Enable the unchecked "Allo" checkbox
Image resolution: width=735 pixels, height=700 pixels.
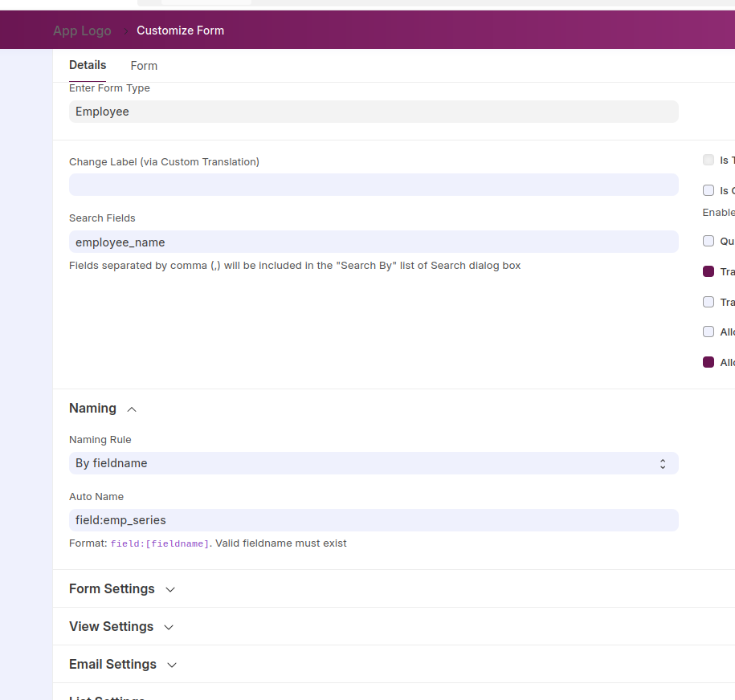(x=708, y=332)
